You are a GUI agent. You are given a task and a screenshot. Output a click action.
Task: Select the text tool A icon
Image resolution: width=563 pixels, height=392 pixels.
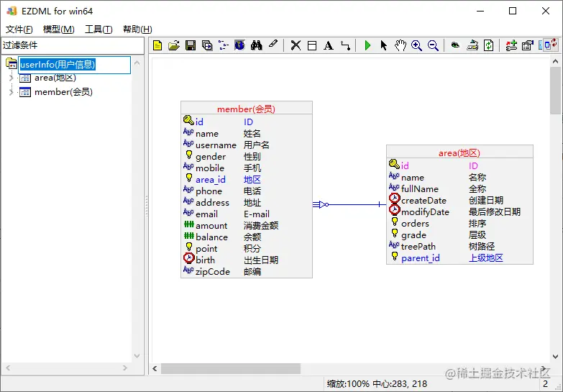[x=328, y=45]
